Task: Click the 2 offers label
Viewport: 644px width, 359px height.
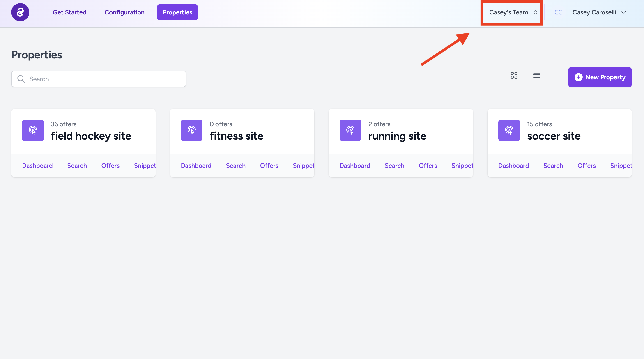Action: [379, 124]
